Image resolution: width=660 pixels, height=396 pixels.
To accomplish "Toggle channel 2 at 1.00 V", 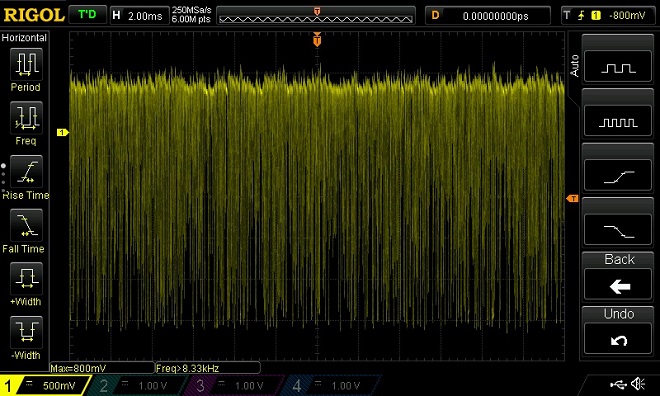I will [x=137, y=385].
